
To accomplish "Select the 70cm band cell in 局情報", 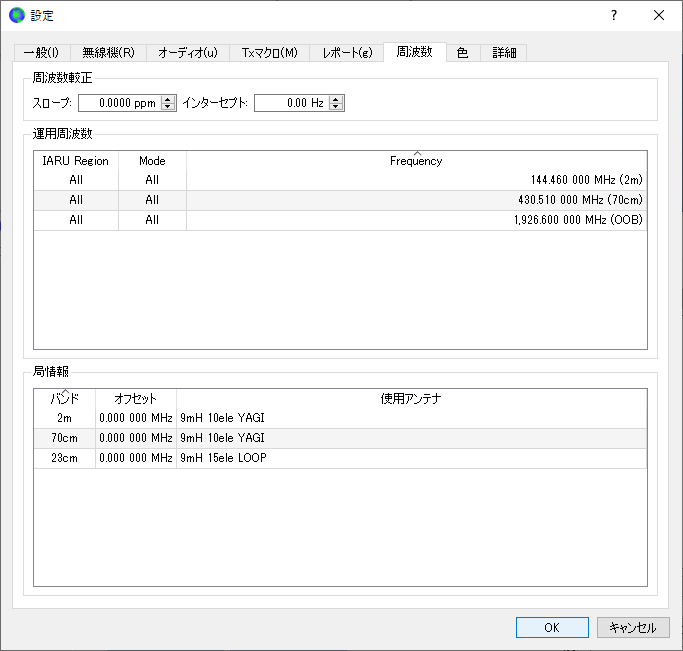I will pyautogui.click(x=64, y=438).
